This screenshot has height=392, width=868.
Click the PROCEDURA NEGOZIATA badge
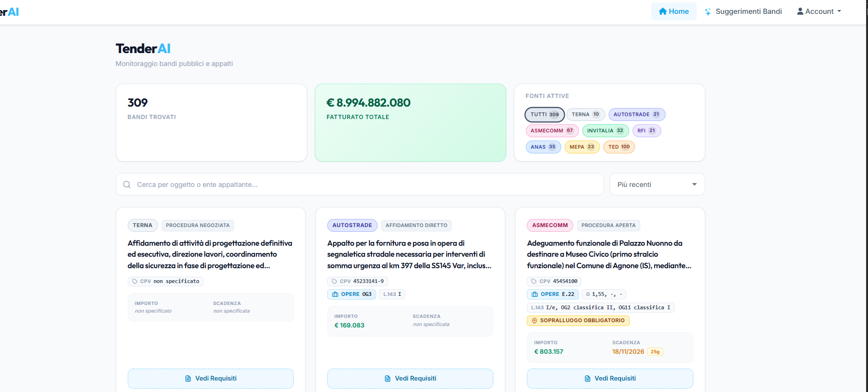198,226
